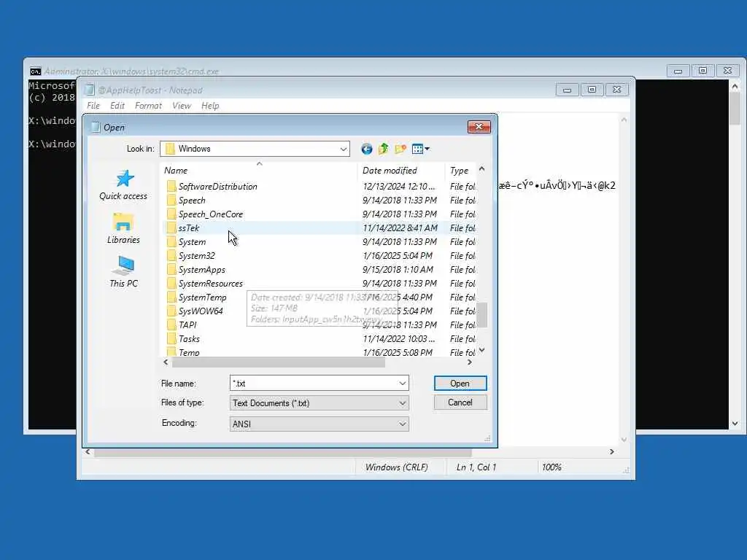The image size is (747, 560).
Task: Minimize the cmd.exe window
Action: (x=678, y=71)
